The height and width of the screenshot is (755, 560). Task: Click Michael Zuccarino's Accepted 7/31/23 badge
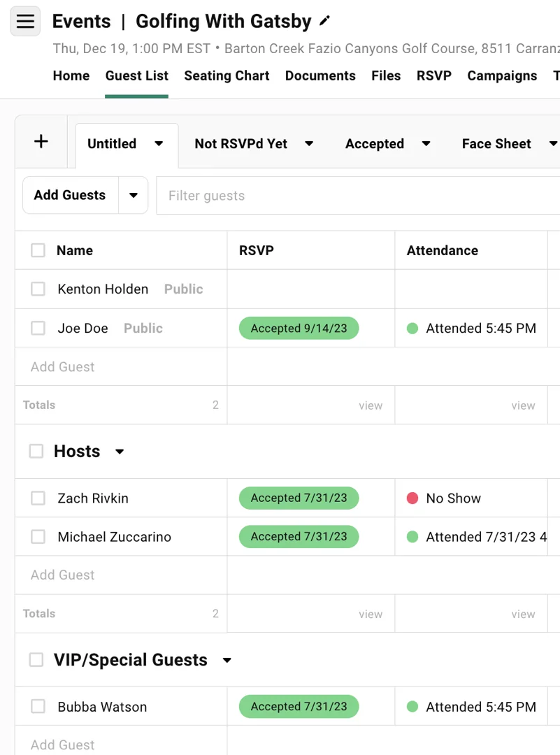[x=299, y=536]
